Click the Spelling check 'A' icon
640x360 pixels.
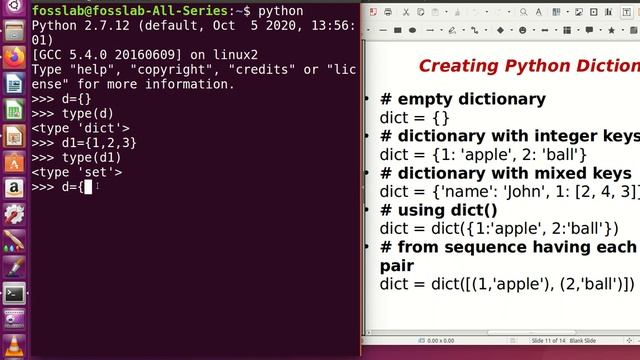[539, 12]
